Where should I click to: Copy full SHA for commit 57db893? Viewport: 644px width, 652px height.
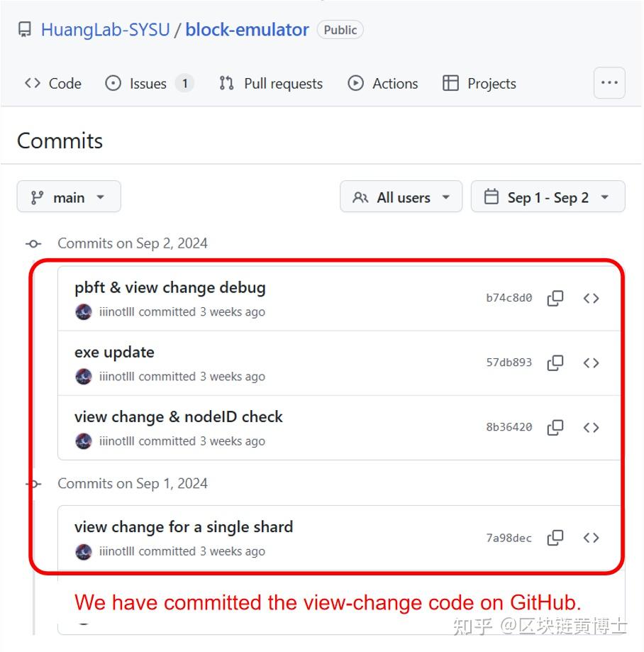tap(555, 363)
